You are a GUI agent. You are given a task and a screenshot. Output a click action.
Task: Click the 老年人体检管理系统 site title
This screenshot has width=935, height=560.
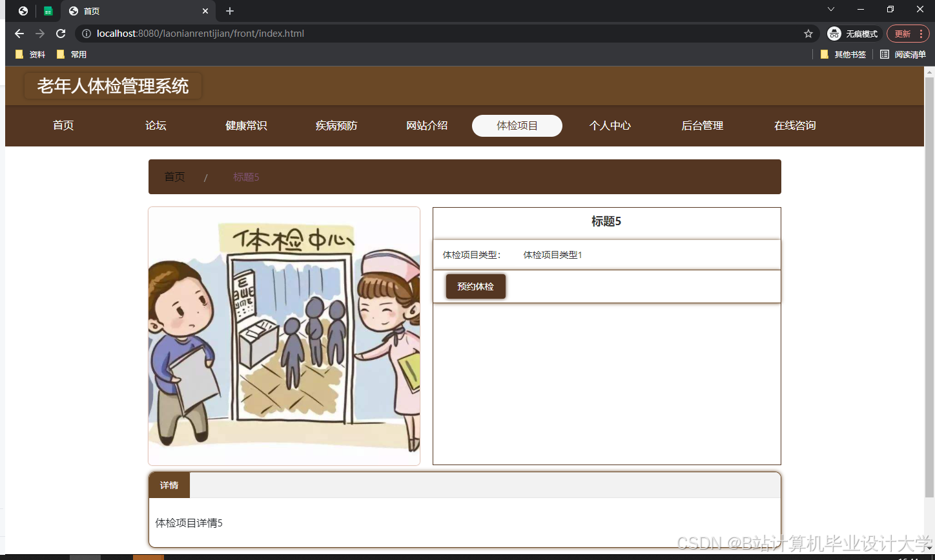click(x=113, y=86)
